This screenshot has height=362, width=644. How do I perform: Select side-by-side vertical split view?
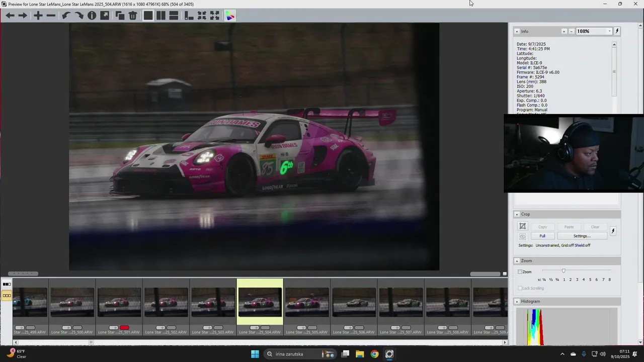tap(161, 16)
